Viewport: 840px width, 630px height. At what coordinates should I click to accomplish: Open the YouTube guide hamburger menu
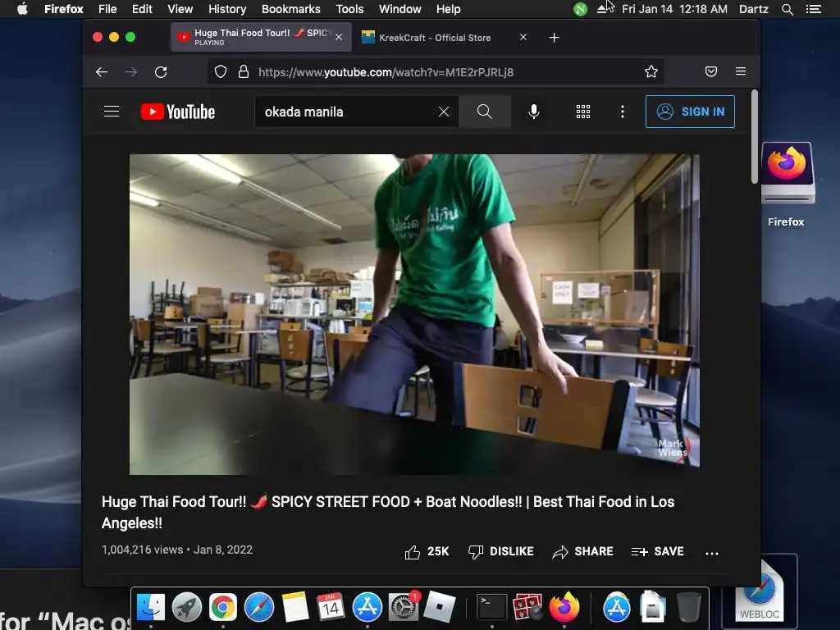pos(112,112)
